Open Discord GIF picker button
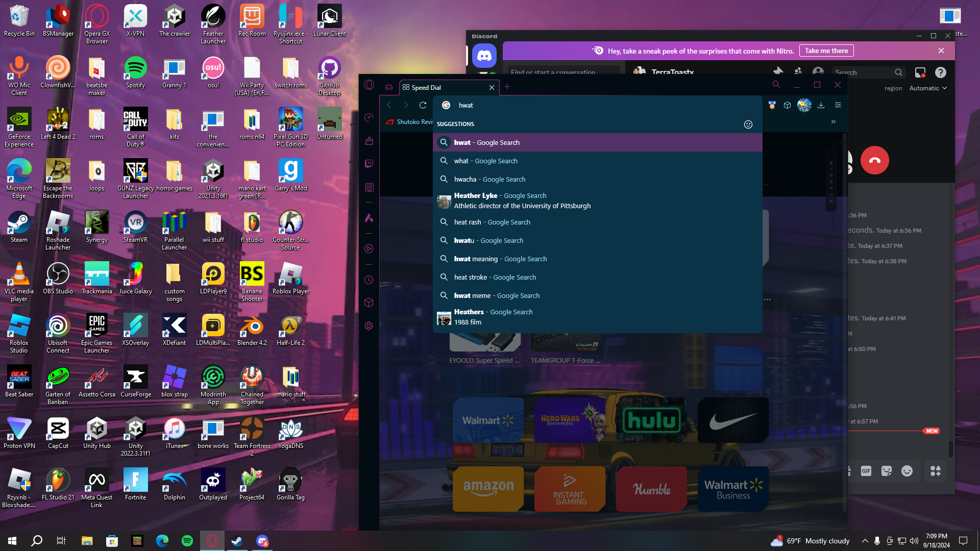Image resolution: width=980 pixels, height=551 pixels. coord(866,471)
